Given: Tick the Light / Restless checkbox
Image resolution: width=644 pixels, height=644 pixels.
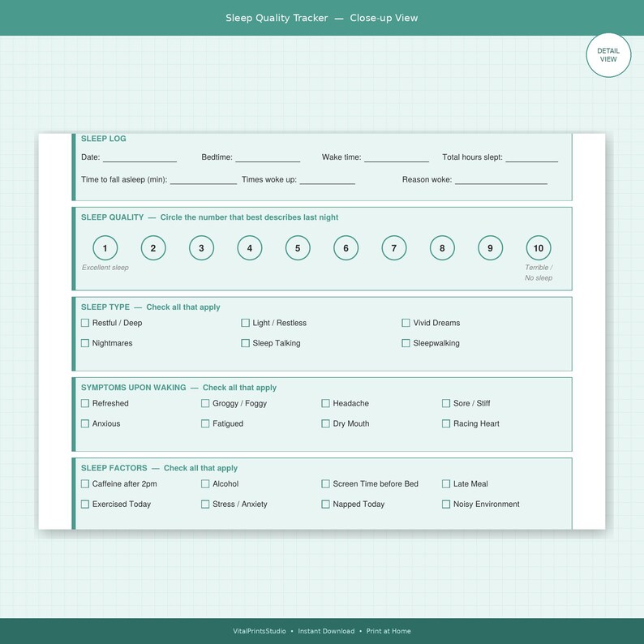Looking at the screenshot, I should 245,323.
